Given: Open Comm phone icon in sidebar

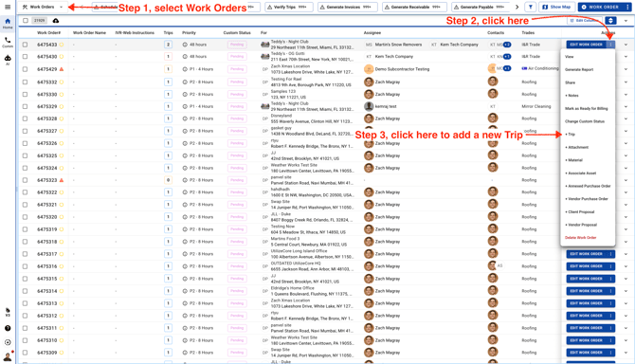Looking at the screenshot, I should click(8, 42).
